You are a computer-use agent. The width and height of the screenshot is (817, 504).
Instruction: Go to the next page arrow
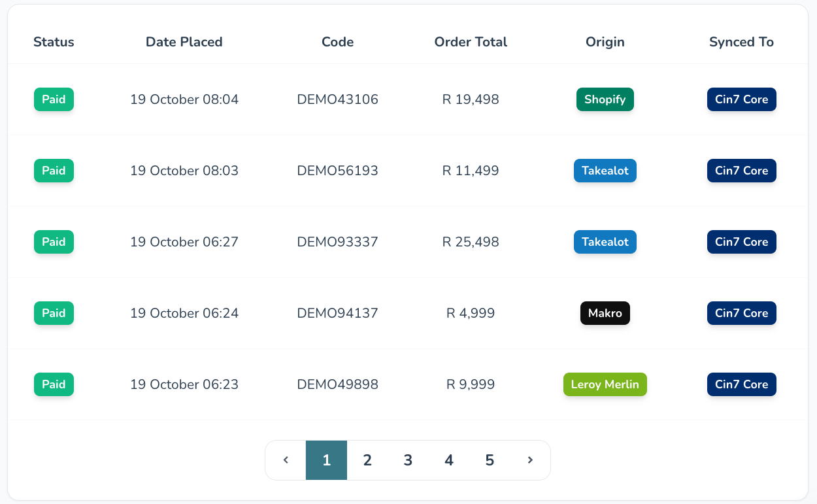(530, 460)
